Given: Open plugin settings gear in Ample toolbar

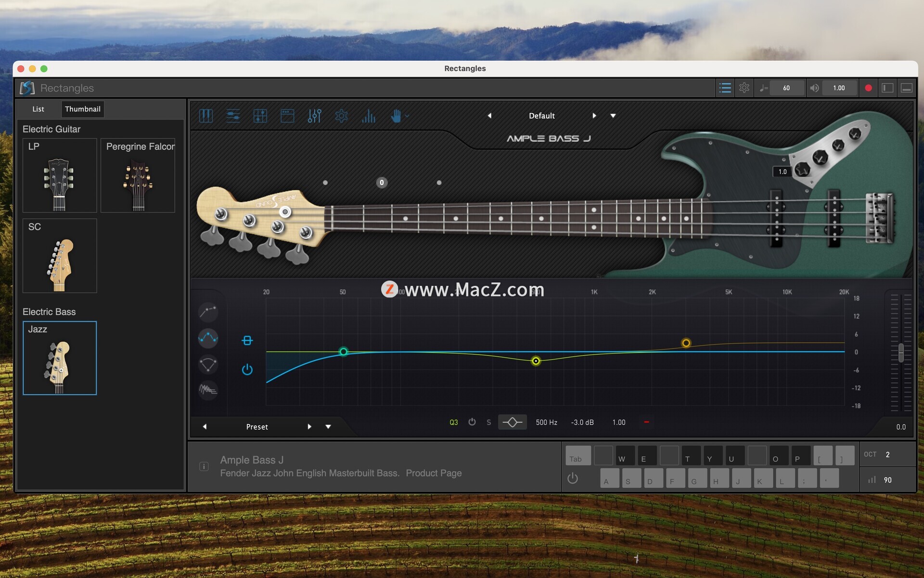Looking at the screenshot, I should (341, 116).
